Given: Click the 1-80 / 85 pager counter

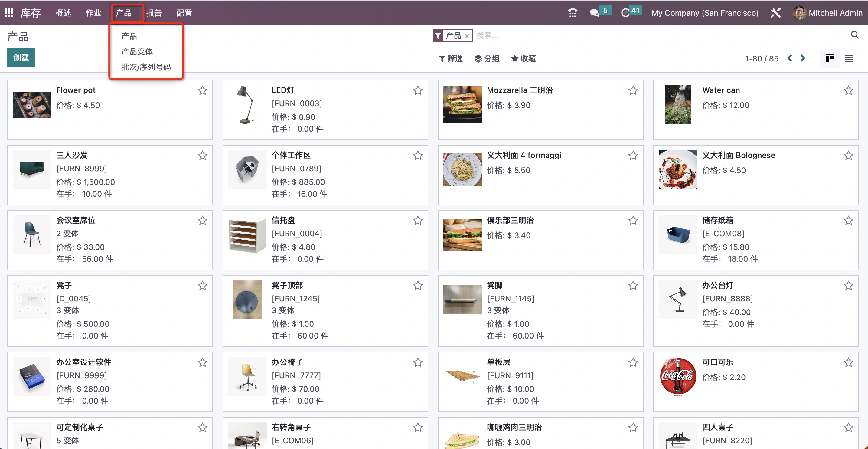Looking at the screenshot, I should pyautogui.click(x=761, y=59).
